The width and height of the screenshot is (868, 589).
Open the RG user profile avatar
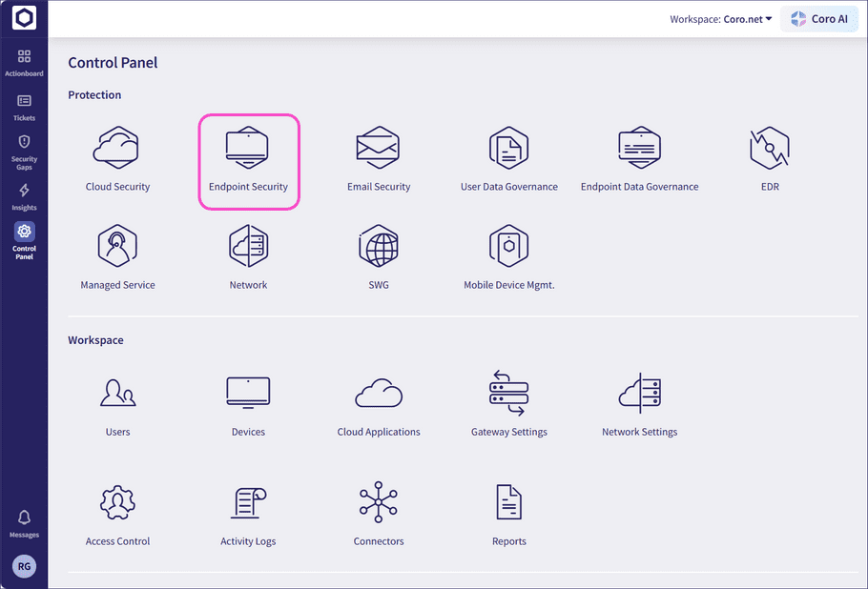coord(24,566)
